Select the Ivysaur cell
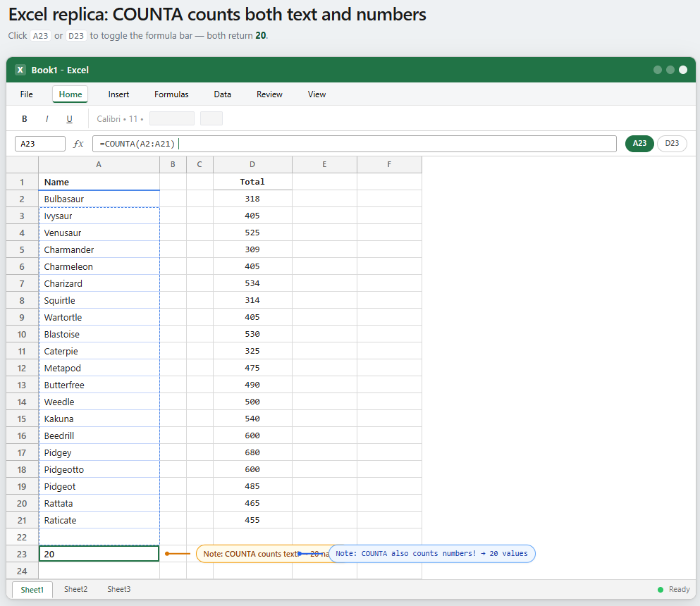Image resolution: width=700 pixels, height=606 pixels. tap(99, 216)
